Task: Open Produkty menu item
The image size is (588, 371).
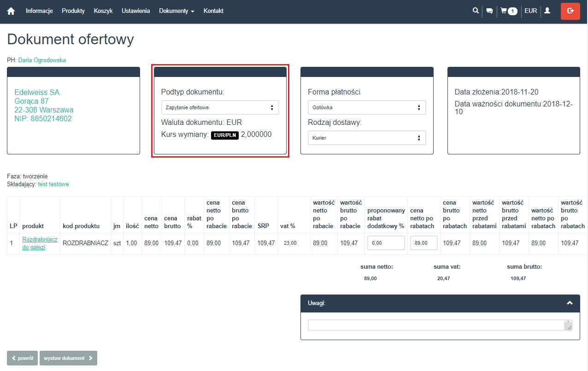Action: 73,11
